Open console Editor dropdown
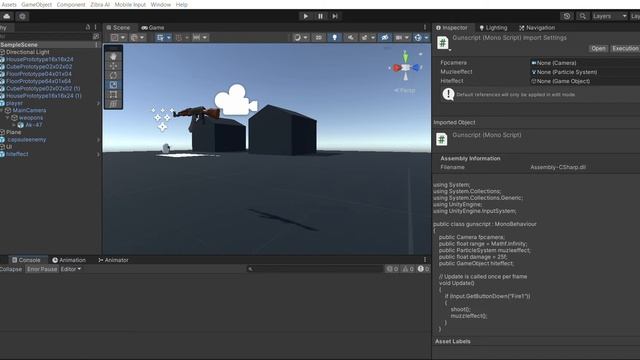Image resolution: width=640 pixels, height=360 pixels. tap(71, 269)
